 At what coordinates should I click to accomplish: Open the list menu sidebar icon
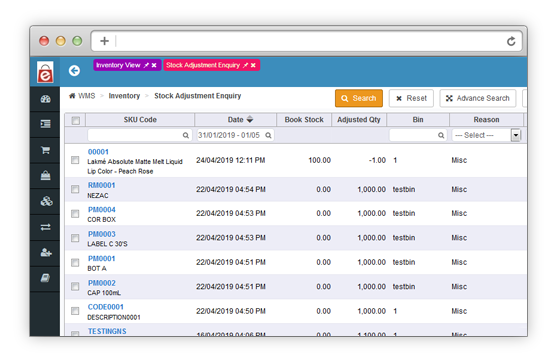pos(45,124)
